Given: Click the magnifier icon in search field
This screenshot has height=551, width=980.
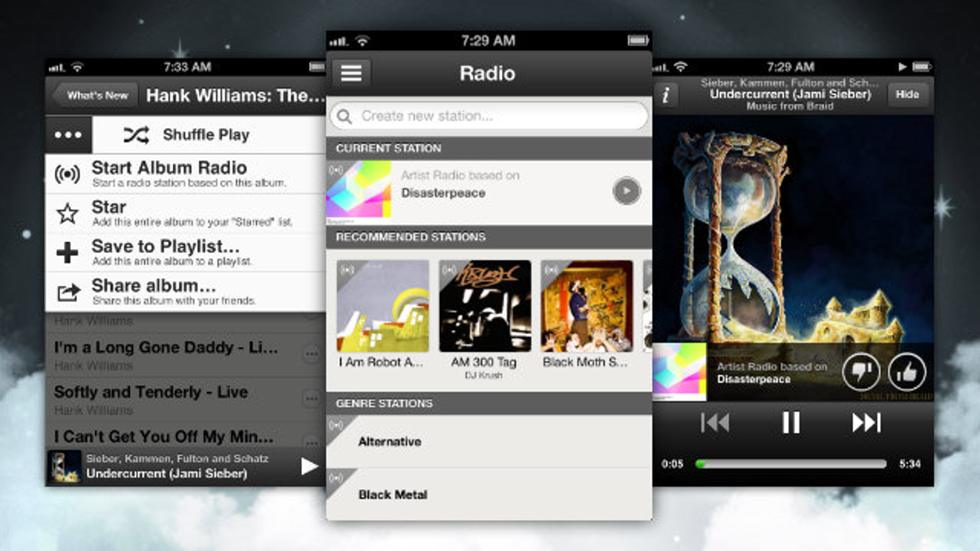Looking at the screenshot, I should (x=345, y=116).
